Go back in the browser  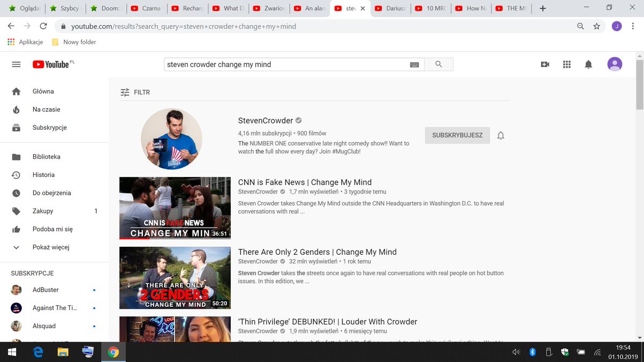pyautogui.click(x=11, y=26)
